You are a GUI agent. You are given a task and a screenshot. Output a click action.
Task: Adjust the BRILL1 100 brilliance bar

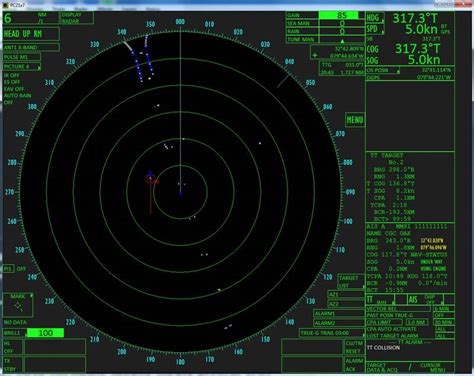45,333
